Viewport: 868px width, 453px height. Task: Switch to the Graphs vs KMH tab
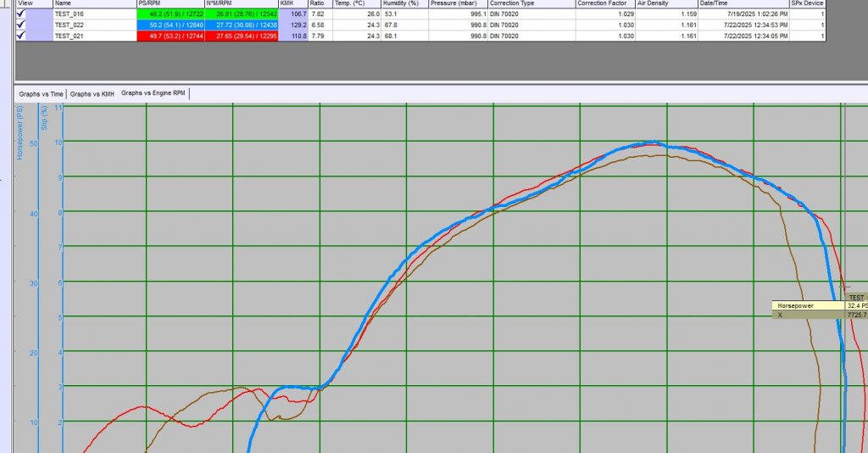click(92, 94)
